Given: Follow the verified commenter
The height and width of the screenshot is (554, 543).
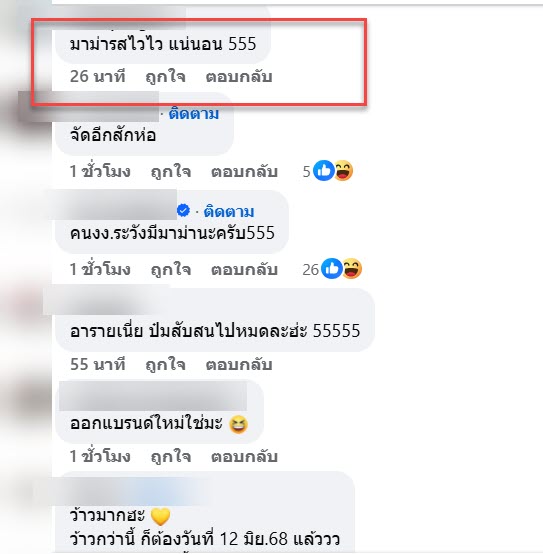Looking at the screenshot, I should click(229, 211).
